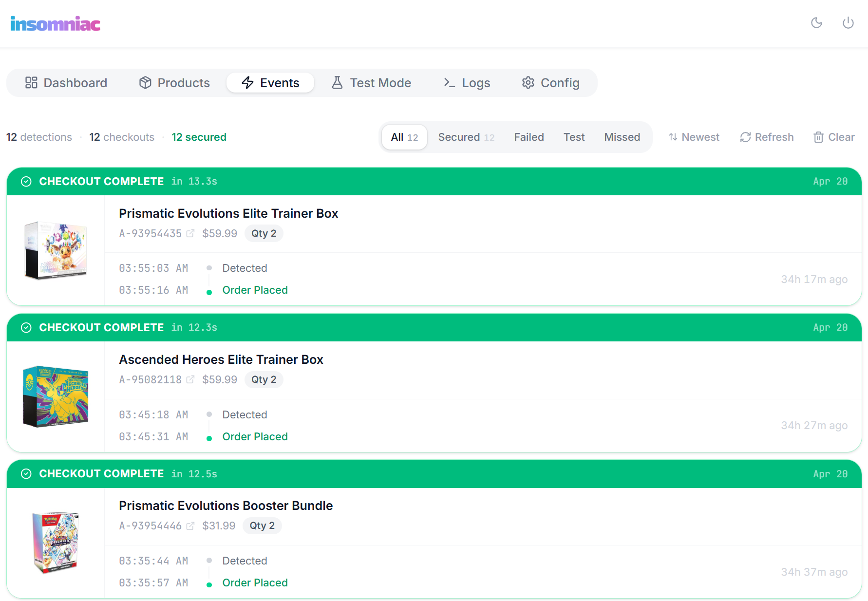Click the trash can icon beside Clear
This screenshot has width=868, height=601.
[818, 137]
